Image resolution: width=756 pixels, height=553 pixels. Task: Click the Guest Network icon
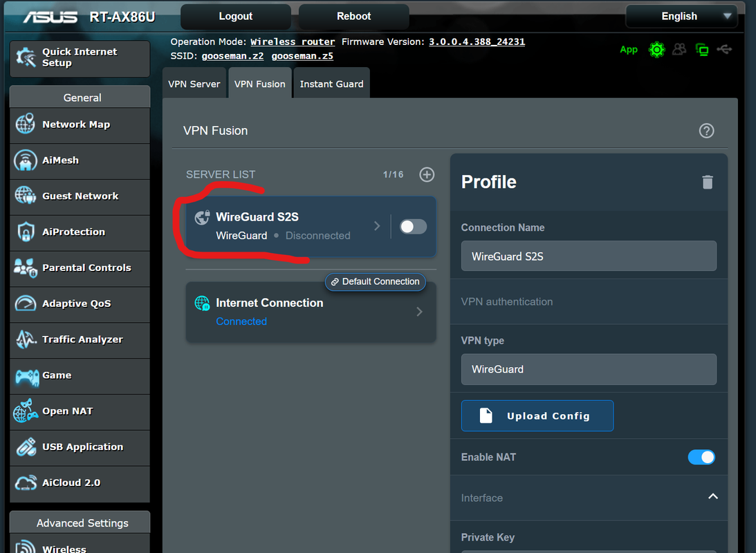[25, 196]
